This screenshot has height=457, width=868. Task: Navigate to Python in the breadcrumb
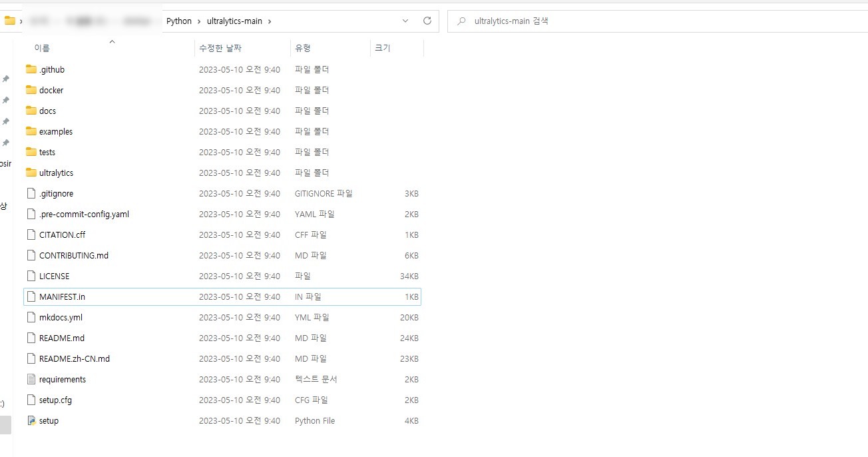[179, 21]
